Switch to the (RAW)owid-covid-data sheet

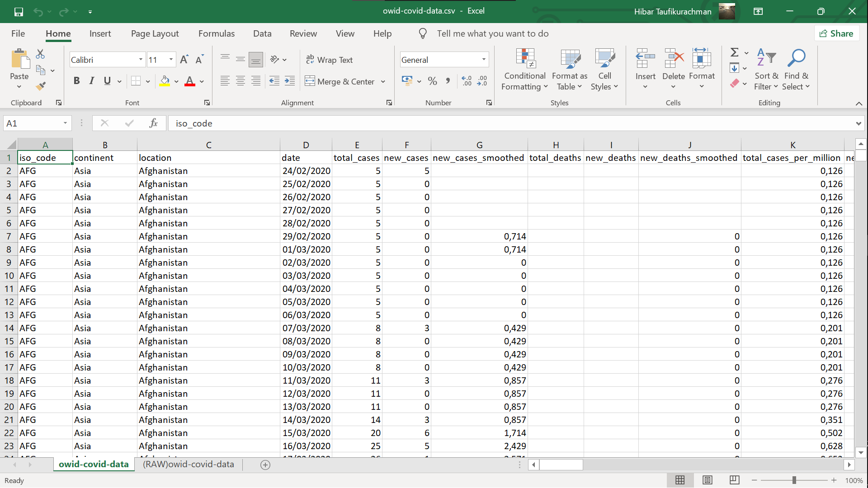click(188, 464)
